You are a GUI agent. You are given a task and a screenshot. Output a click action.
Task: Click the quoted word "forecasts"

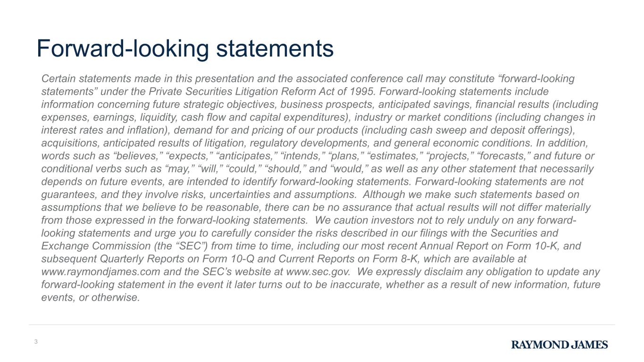(504, 156)
